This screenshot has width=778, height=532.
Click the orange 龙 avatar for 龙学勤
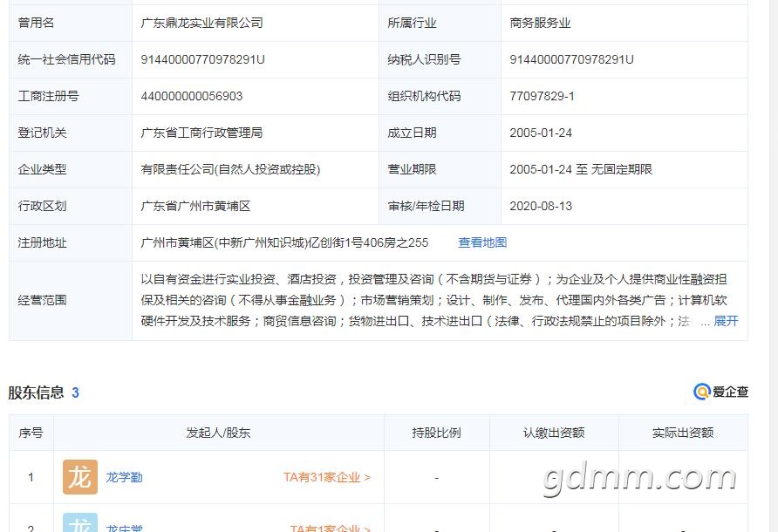(x=80, y=477)
